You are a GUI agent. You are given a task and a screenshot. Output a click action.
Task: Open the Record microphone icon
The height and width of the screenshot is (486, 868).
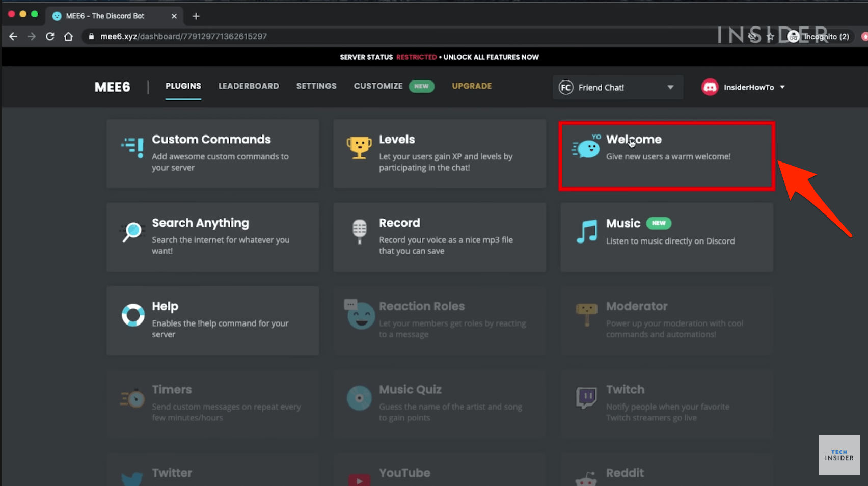pyautogui.click(x=359, y=231)
